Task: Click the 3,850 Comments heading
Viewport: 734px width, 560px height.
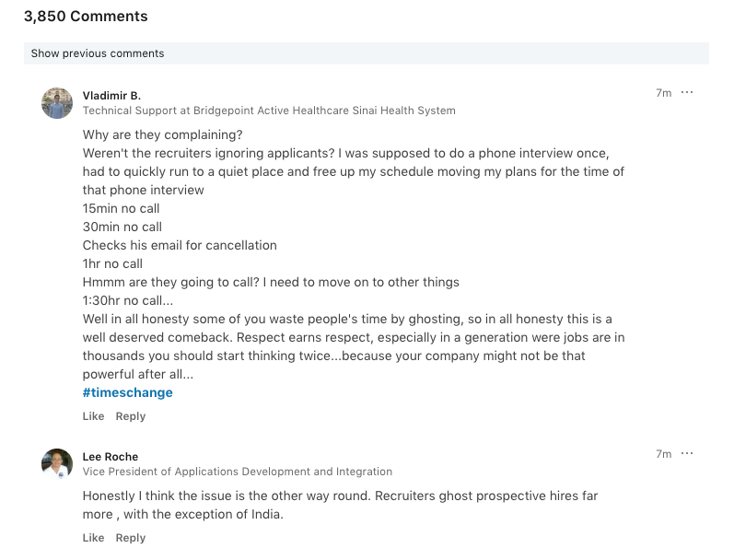Action: point(86,17)
